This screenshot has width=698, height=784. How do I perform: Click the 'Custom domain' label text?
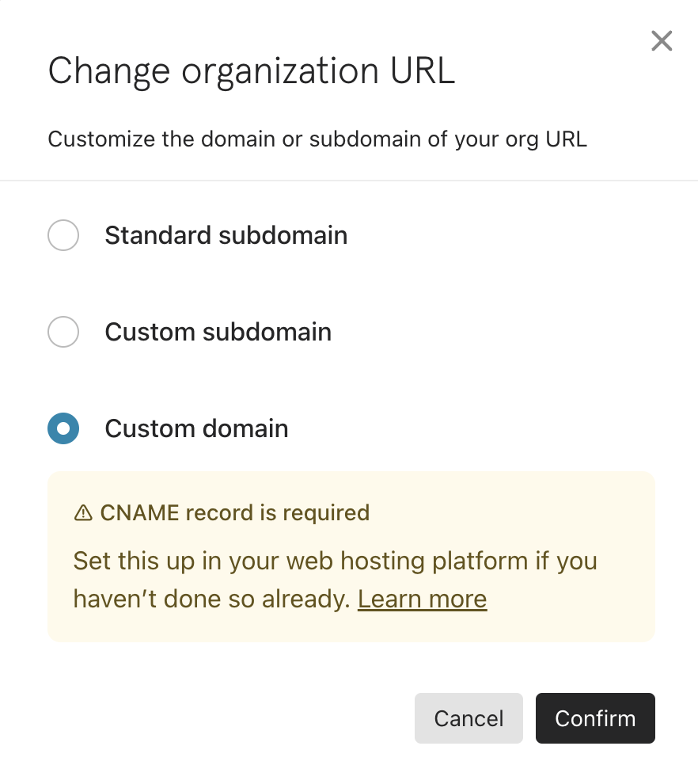coord(196,429)
